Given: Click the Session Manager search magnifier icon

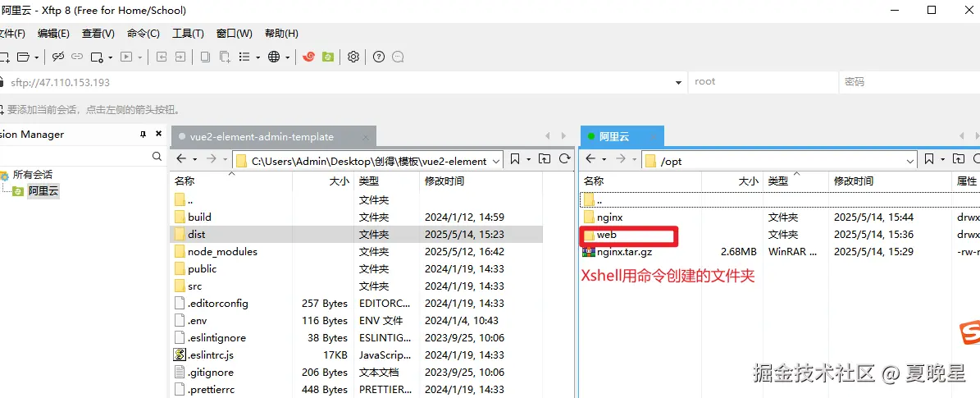Looking at the screenshot, I should [157, 157].
